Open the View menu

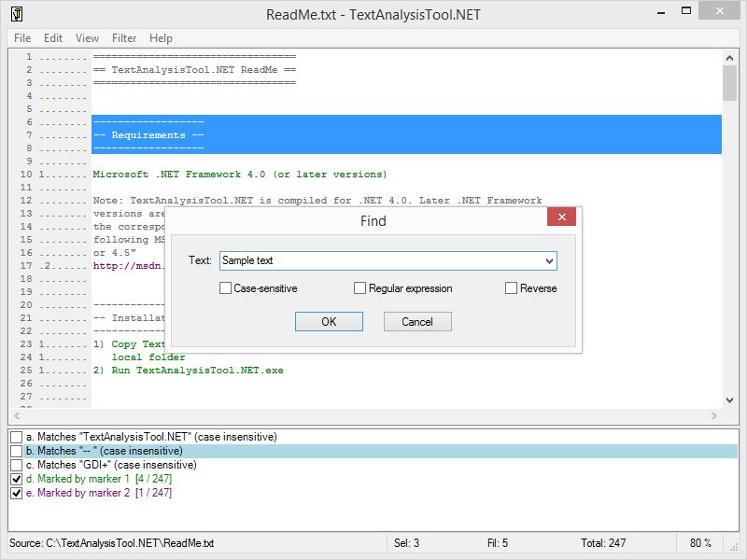[x=87, y=38]
